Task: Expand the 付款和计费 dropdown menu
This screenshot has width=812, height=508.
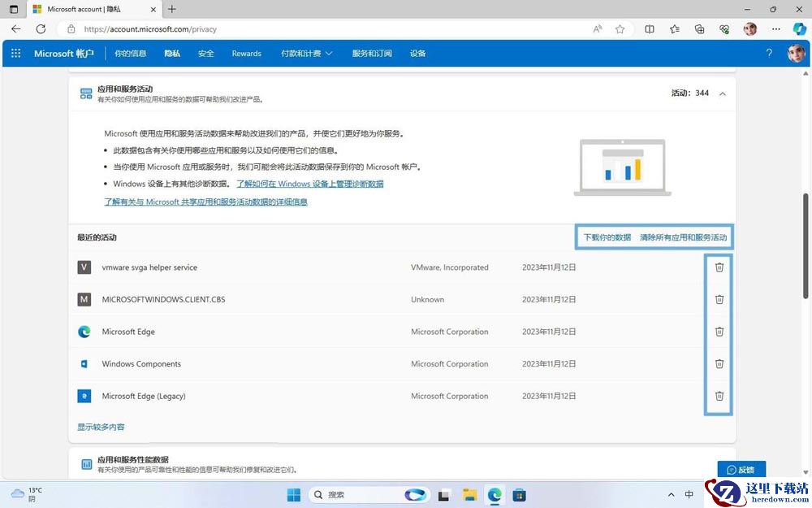Action: pos(307,54)
